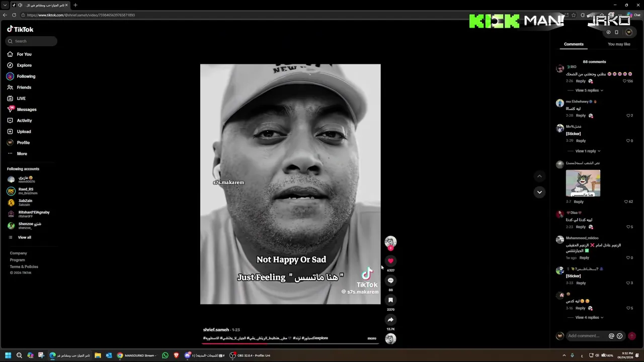
Task: Switch to the Comments tab
Action: click(574, 44)
